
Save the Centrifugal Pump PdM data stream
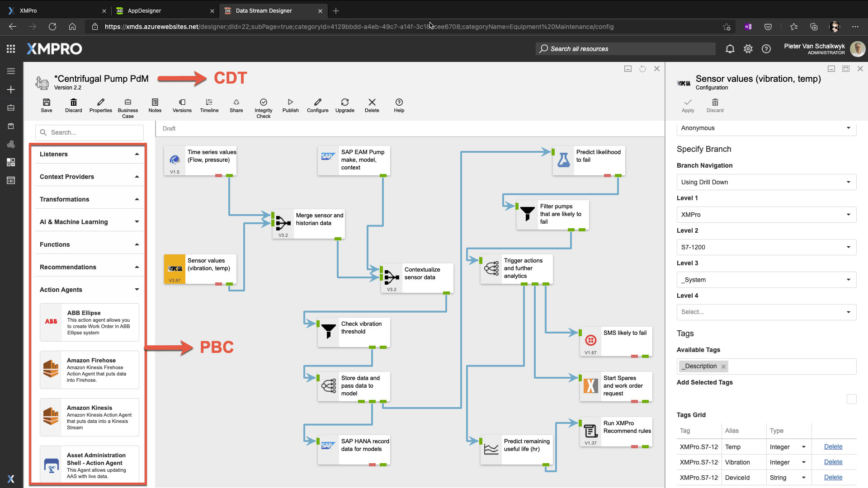[x=47, y=106]
